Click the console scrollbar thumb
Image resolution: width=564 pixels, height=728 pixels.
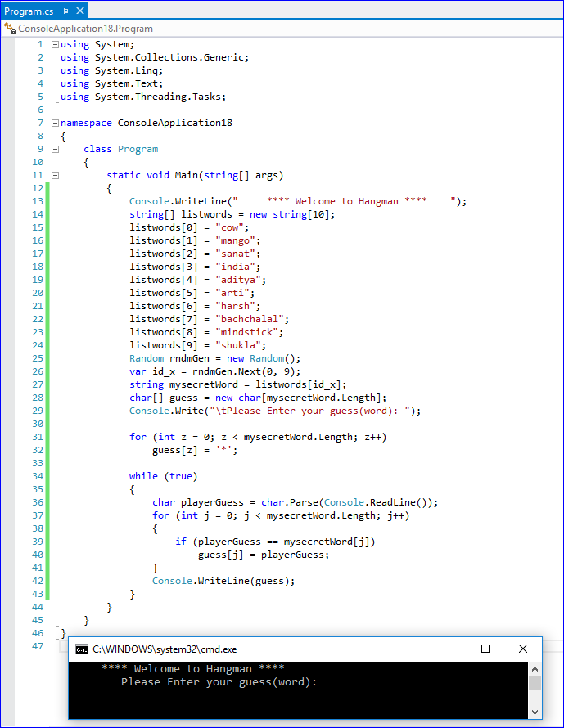(535, 682)
